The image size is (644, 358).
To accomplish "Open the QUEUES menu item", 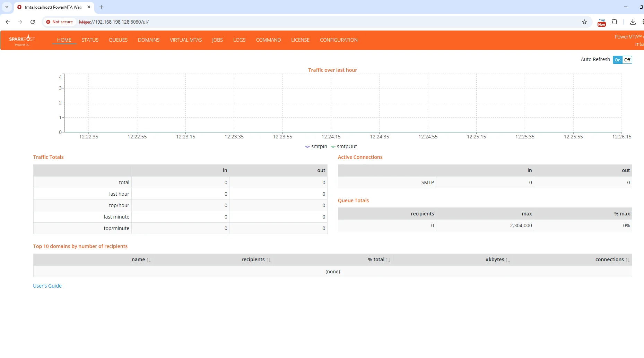I will click(118, 40).
